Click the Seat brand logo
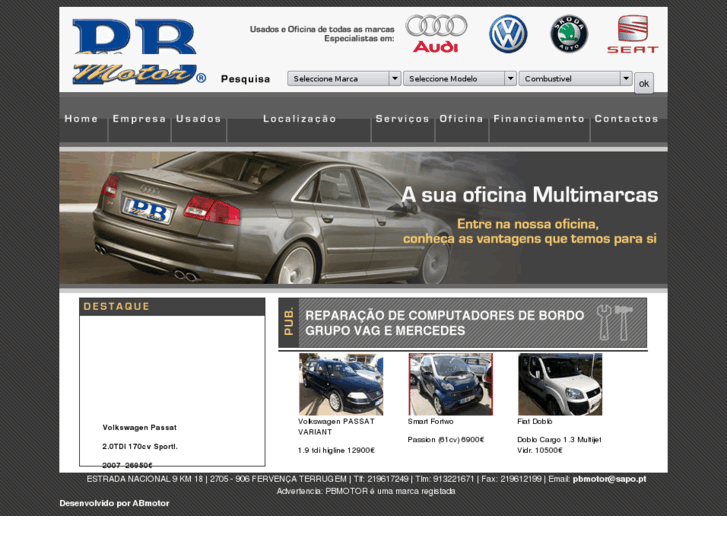 [x=632, y=34]
